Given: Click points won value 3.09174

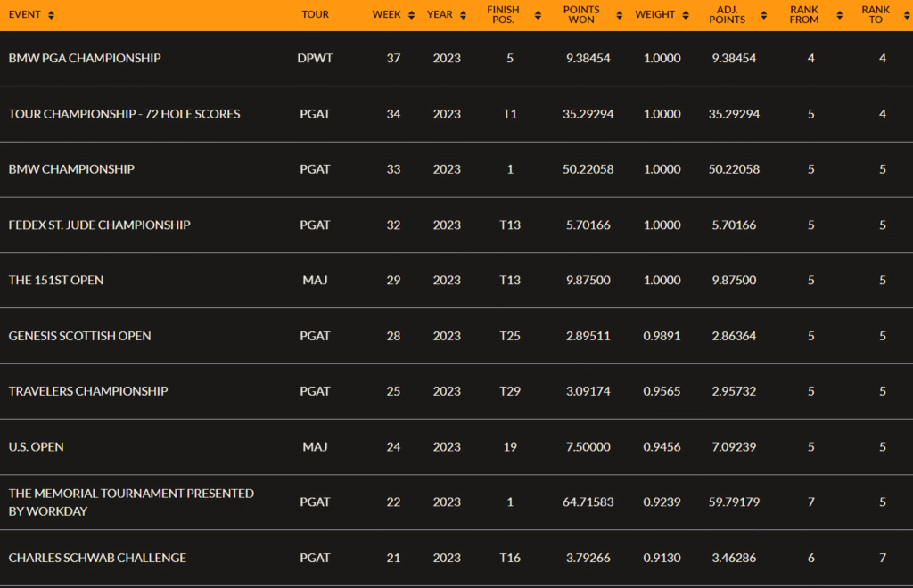Looking at the screenshot, I should pyautogui.click(x=588, y=391).
